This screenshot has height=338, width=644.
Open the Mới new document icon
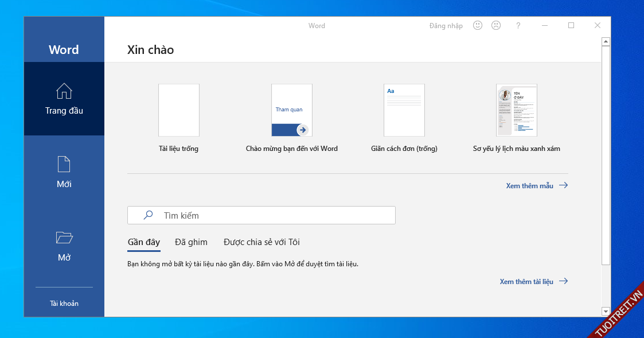tap(64, 164)
